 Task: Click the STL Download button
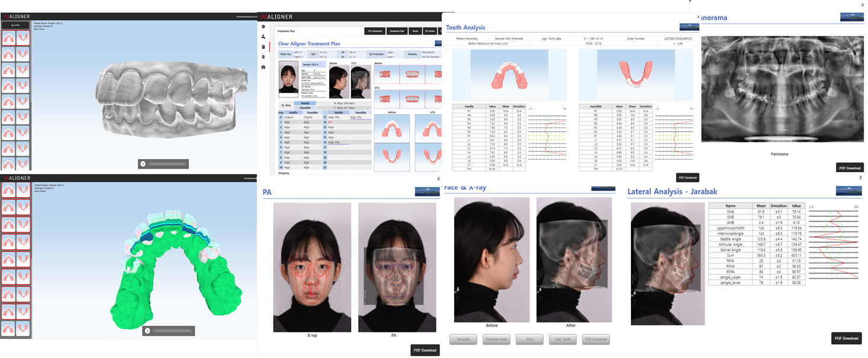374,31
